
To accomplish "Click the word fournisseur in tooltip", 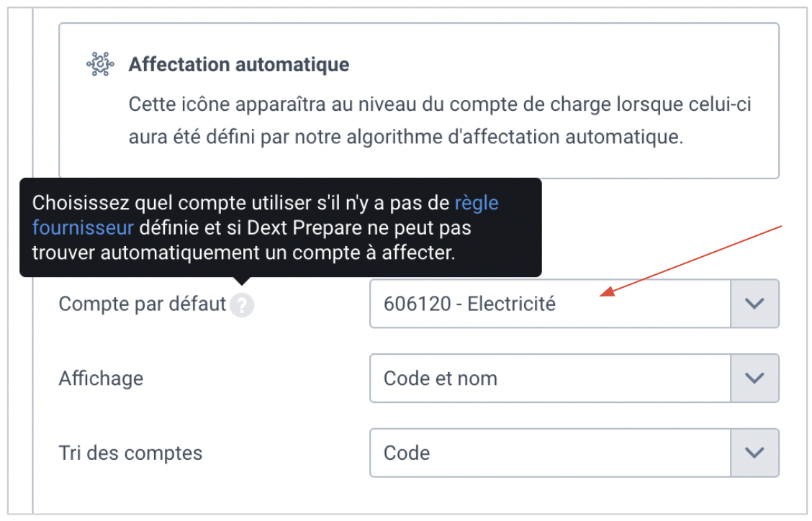I will point(83,227).
